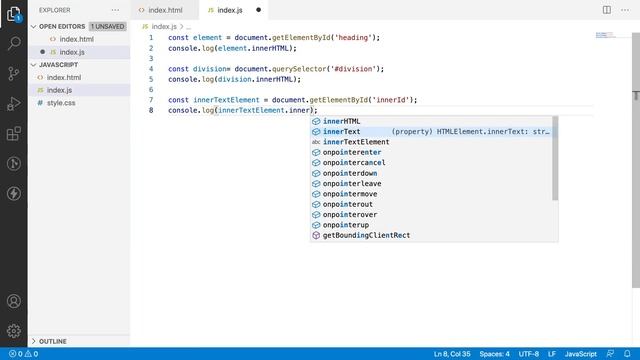This screenshot has width=640, height=360.
Task: Choose onpointerover suggestion
Action: (431, 214)
